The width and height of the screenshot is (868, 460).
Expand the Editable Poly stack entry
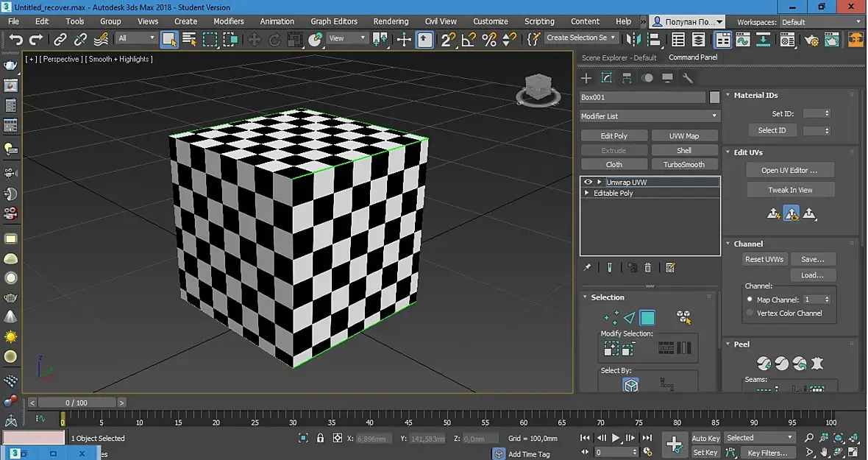586,193
